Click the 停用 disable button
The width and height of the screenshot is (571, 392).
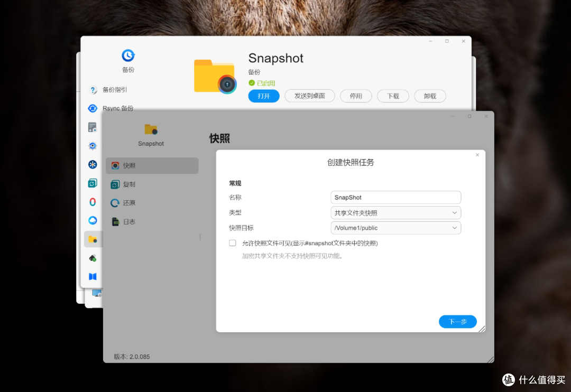pyautogui.click(x=356, y=96)
